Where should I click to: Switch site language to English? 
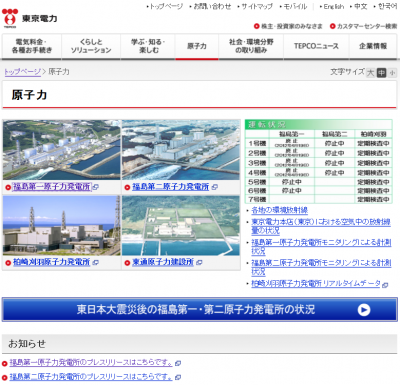(x=334, y=6)
